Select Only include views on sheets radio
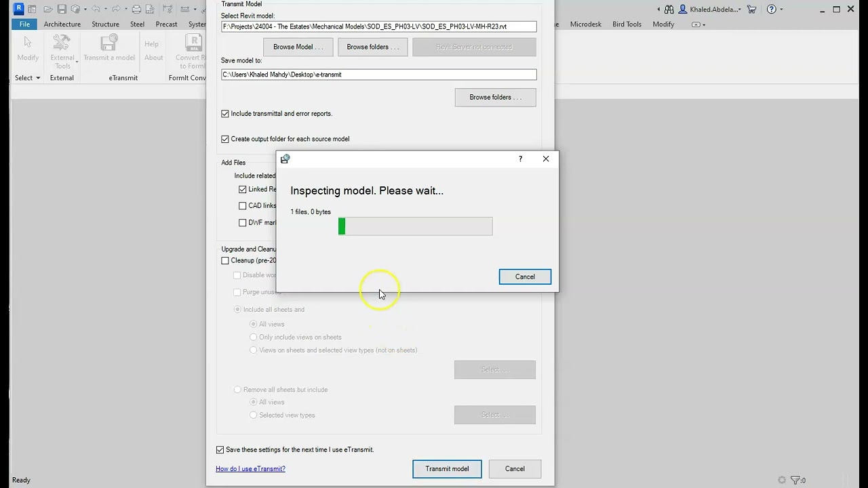868x488 pixels. (x=254, y=338)
